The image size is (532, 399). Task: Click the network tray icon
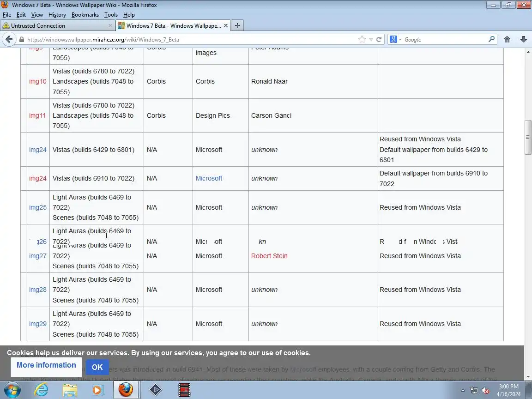coord(474,391)
